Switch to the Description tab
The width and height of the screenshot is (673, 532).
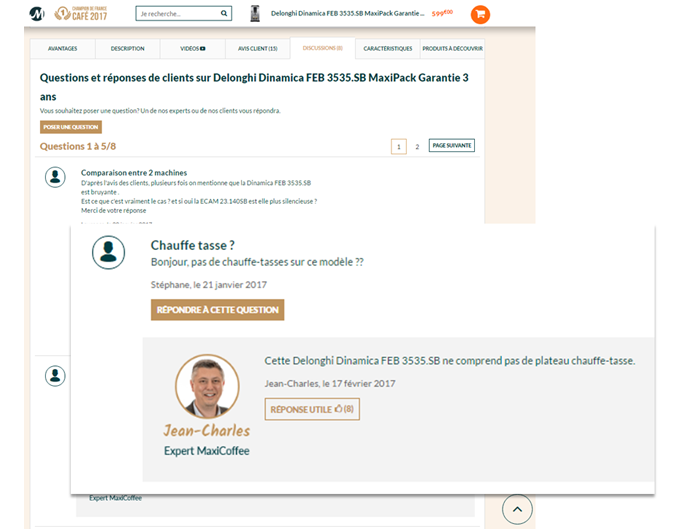[127, 49]
